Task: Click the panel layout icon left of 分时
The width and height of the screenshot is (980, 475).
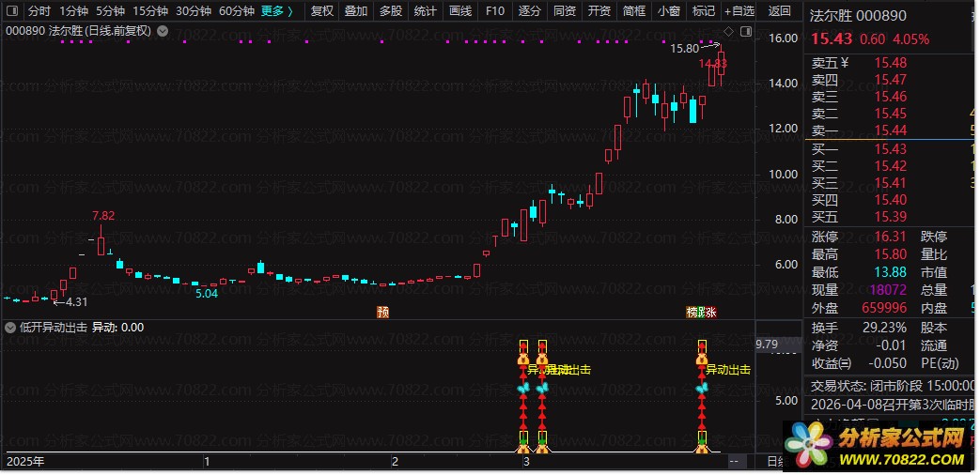Action: coord(13,10)
